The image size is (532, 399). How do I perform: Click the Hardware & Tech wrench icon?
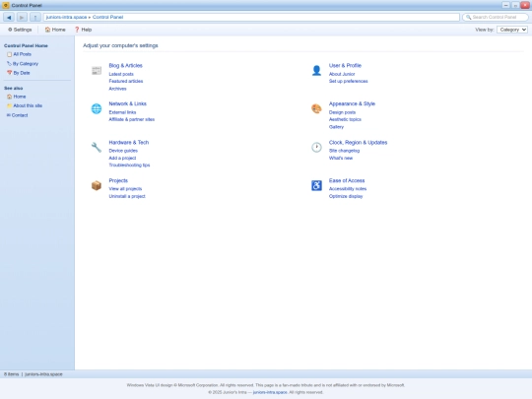(97, 147)
